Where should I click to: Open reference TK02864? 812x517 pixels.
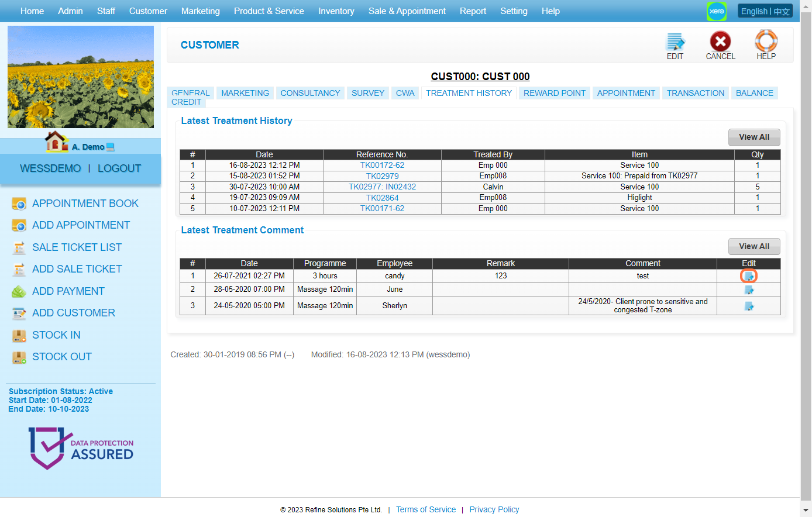click(x=382, y=198)
